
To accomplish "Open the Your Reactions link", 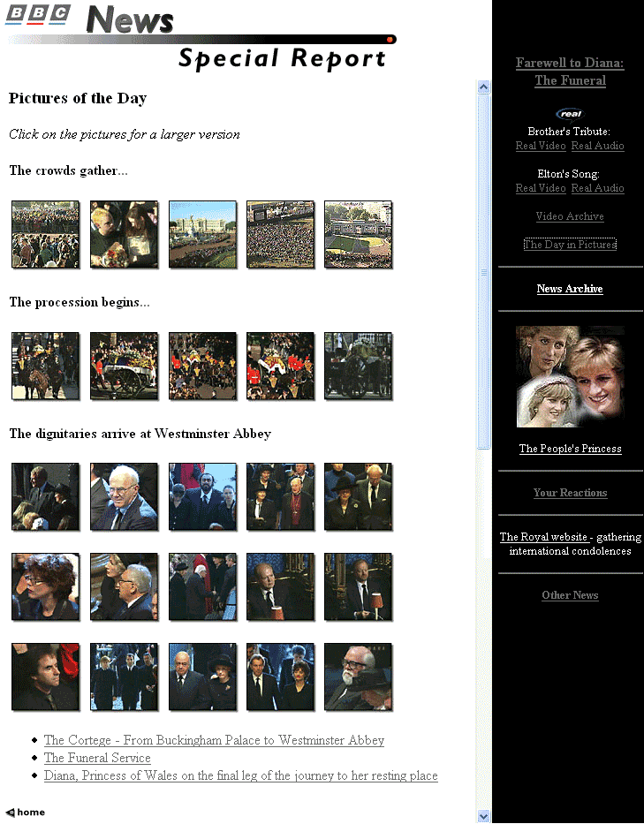I will coord(571,493).
